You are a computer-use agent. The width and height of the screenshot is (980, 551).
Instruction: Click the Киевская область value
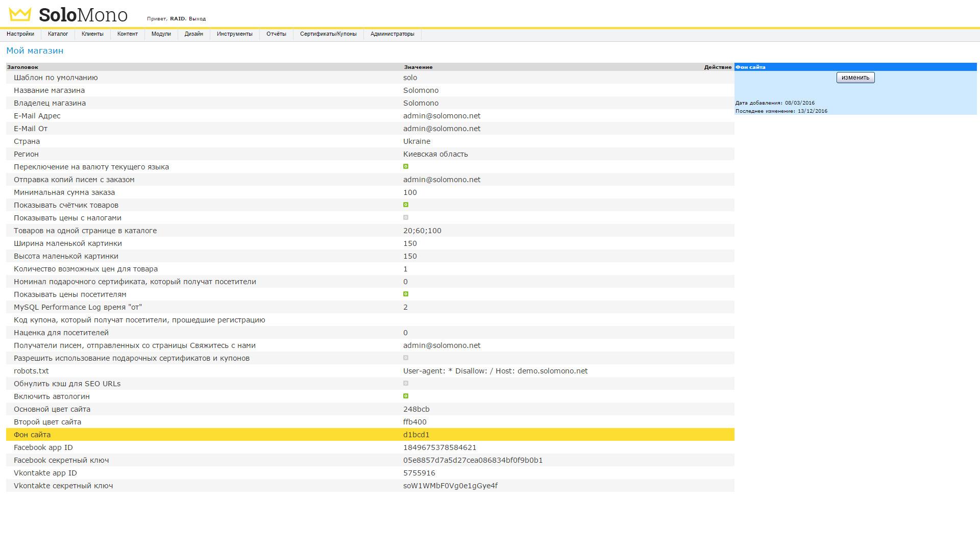click(x=435, y=154)
